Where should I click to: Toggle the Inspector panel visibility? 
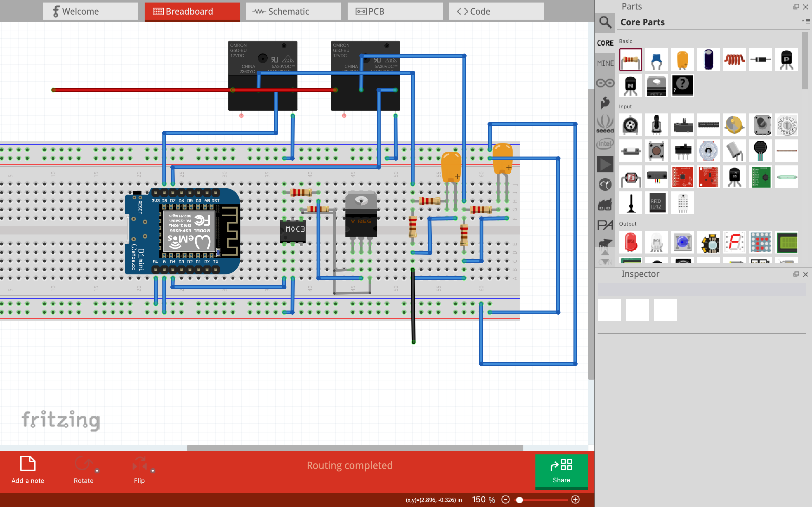806,273
